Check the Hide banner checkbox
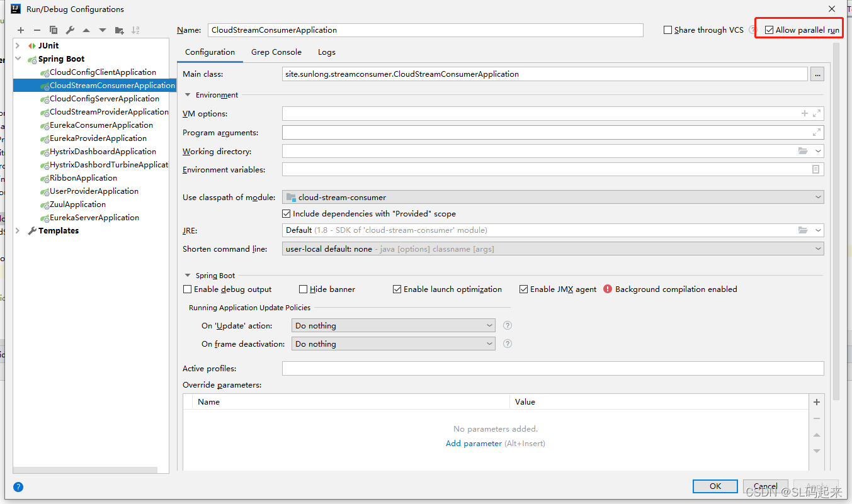 click(303, 289)
